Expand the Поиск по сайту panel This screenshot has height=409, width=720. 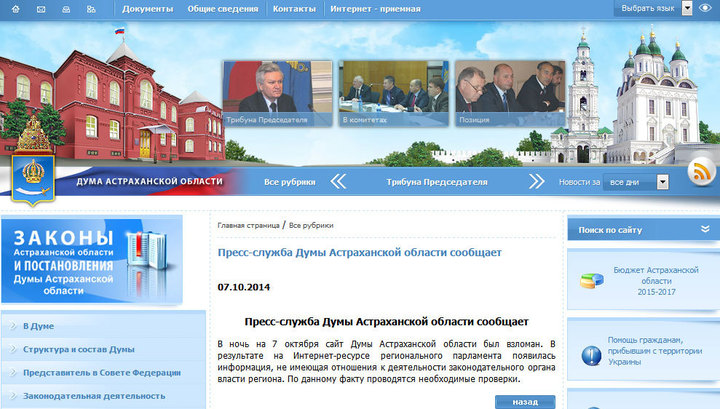click(x=705, y=229)
